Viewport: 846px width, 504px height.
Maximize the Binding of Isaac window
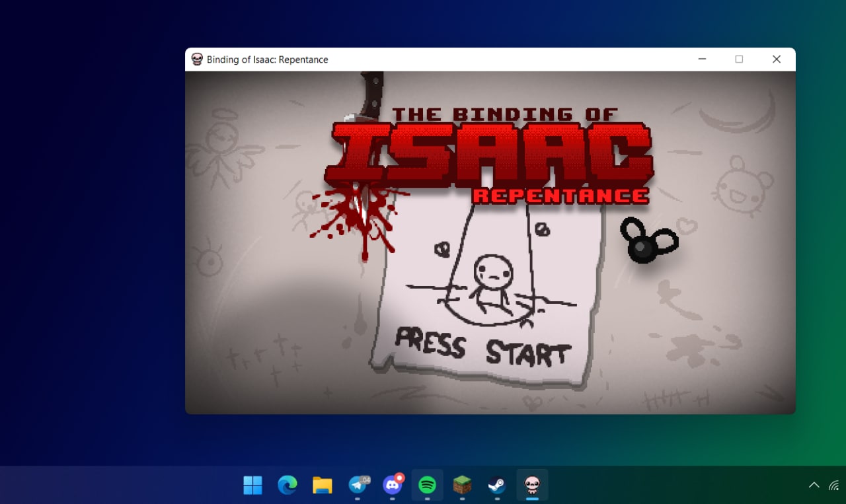pyautogui.click(x=739, y=59)
